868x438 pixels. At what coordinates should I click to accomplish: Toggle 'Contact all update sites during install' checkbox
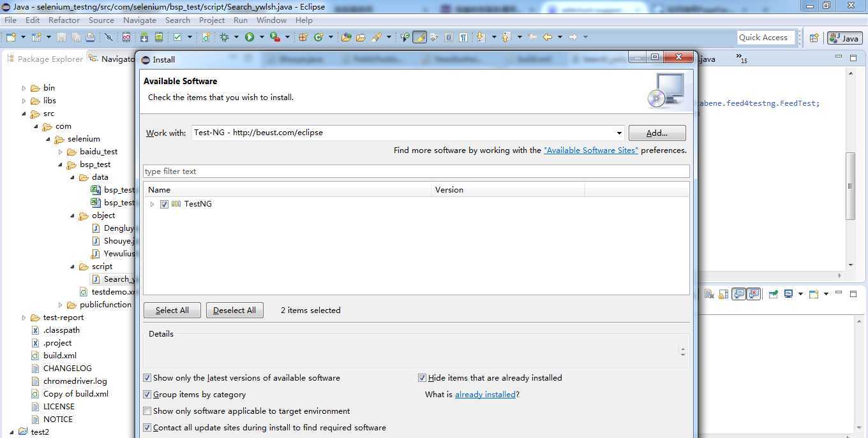pyautogui.click(x=147, y=428)
